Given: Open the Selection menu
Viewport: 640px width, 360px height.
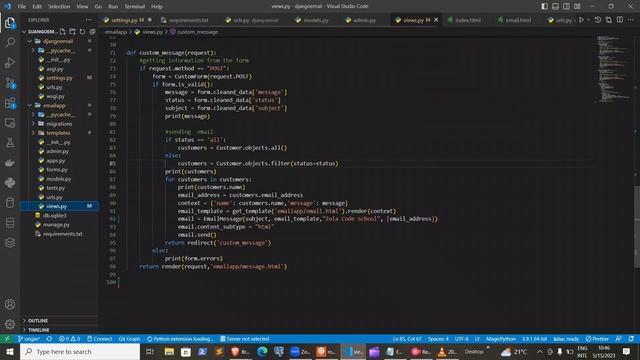Looking at the screenshot, I should 59,7.
